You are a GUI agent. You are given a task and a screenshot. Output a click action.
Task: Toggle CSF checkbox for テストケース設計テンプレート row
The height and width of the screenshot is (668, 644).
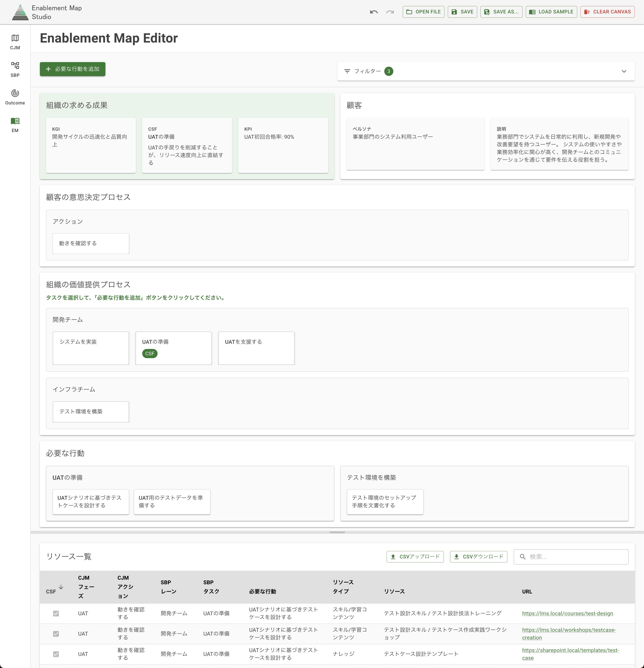pos(56,654)
